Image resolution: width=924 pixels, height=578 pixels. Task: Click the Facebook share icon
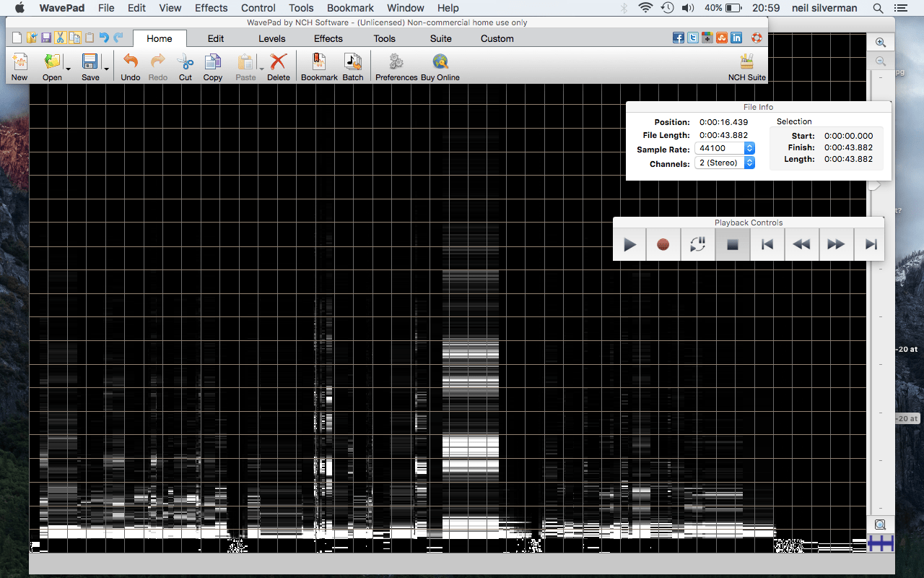(679, 38)
